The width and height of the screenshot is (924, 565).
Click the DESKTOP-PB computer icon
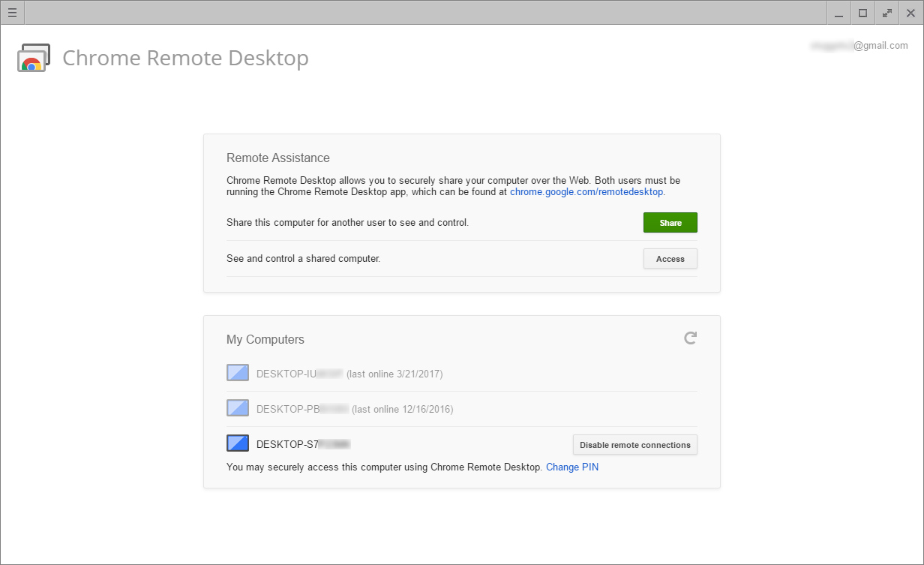pyautogui.click(x=238, y=409)
